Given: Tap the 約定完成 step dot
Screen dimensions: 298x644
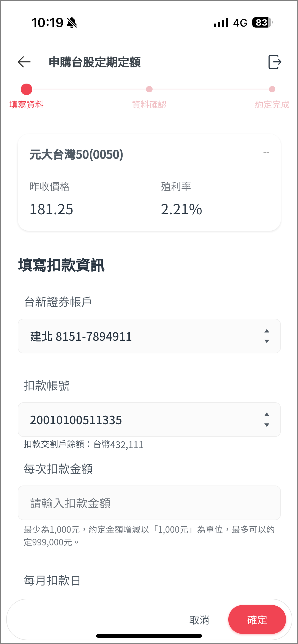Looking at the screenshot, I should click(272, 89).
